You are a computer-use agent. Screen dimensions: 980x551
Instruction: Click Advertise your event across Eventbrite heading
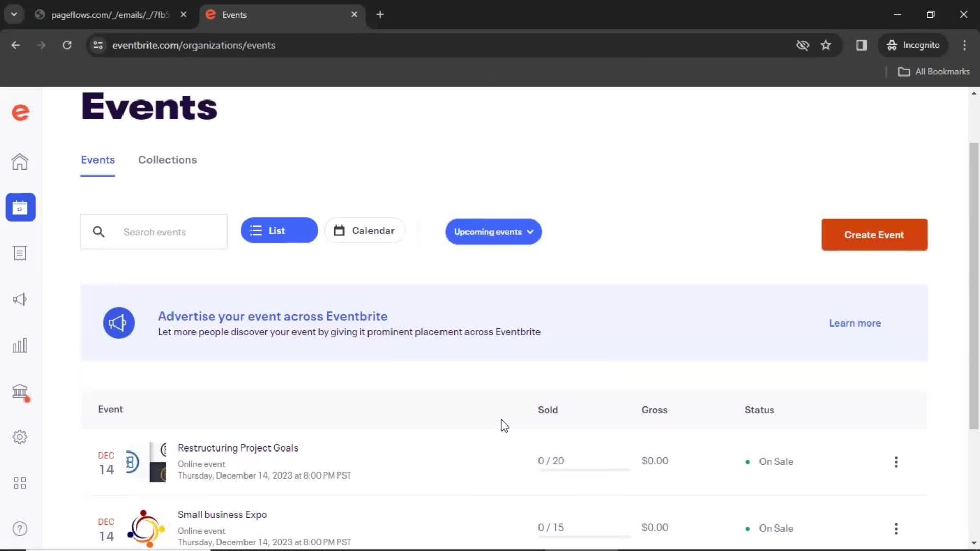(273, 316)
